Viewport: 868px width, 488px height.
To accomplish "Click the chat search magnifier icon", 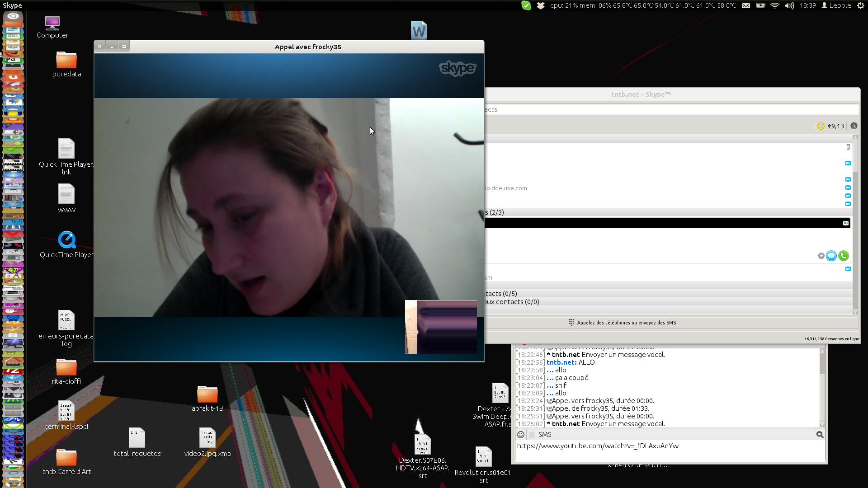I will 820,434.
